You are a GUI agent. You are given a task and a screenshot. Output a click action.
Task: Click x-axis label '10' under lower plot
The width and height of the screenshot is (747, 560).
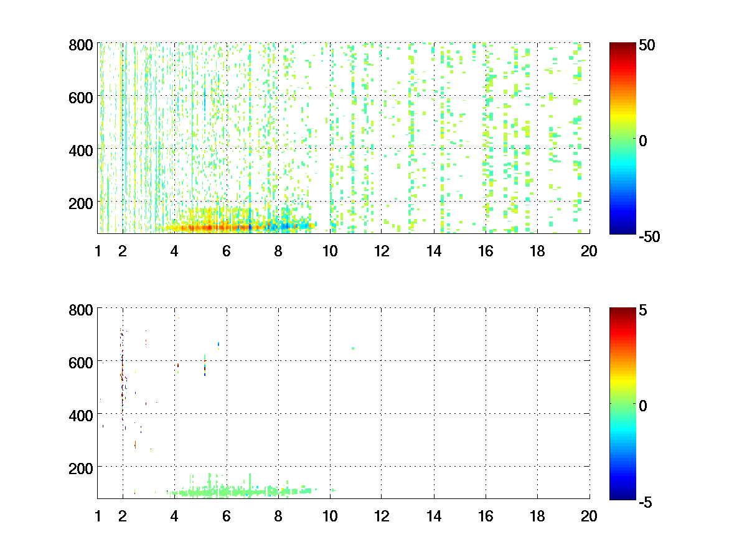pos(330,516)
